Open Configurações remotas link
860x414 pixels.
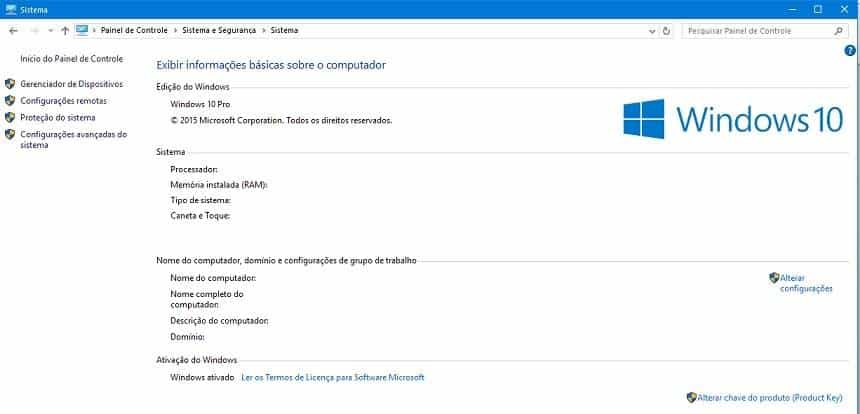(x=63, y=101)
